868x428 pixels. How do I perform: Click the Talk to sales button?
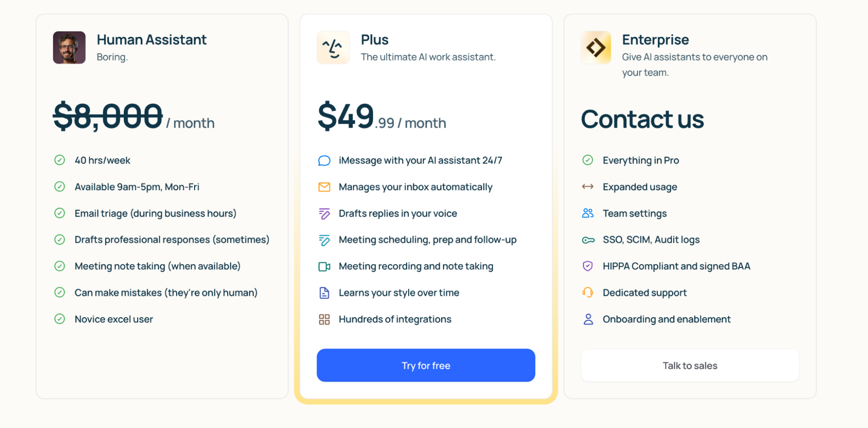point(690,365)
